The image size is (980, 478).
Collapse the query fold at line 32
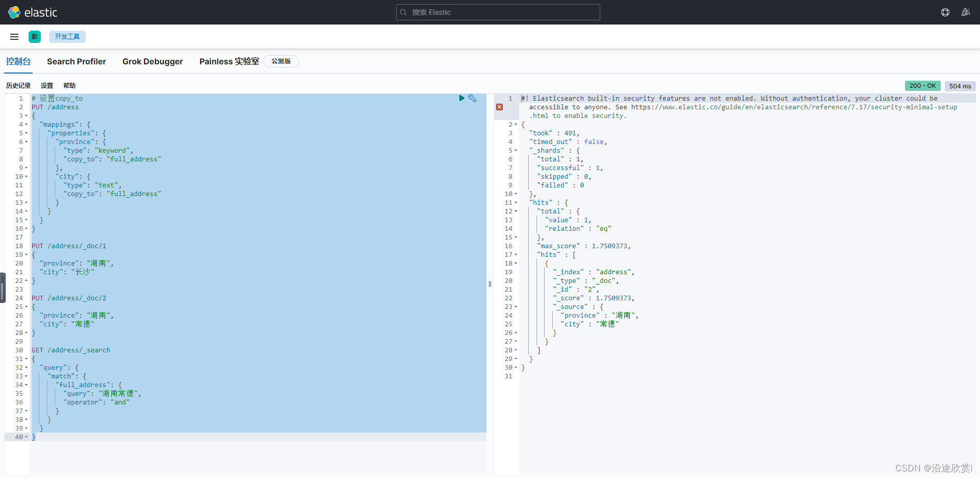point(27,368)
